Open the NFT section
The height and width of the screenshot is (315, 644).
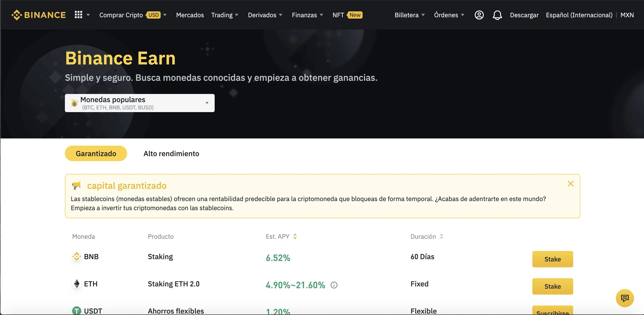click(338, 15)
